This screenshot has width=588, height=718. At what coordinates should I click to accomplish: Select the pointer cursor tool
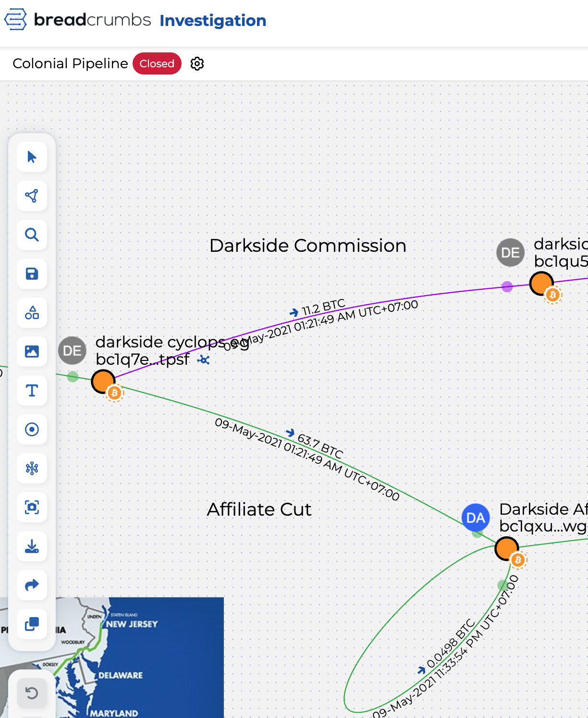click(x=32, y=157)
